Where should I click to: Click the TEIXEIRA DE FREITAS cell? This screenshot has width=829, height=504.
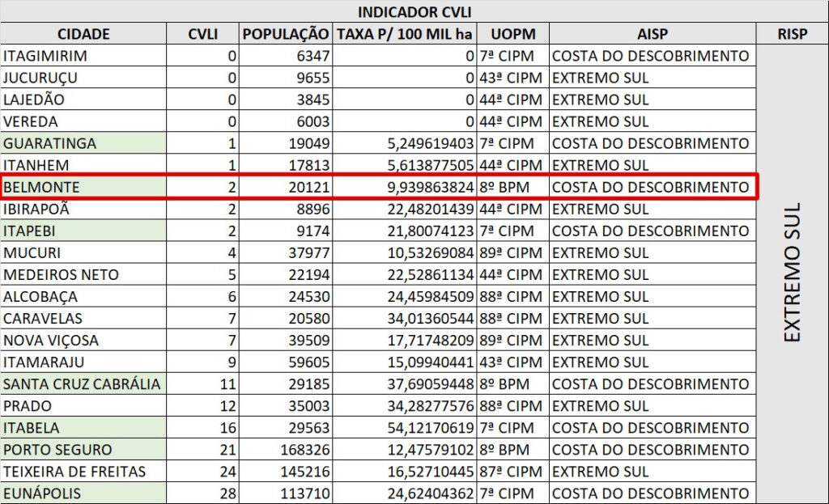point(83,471)
